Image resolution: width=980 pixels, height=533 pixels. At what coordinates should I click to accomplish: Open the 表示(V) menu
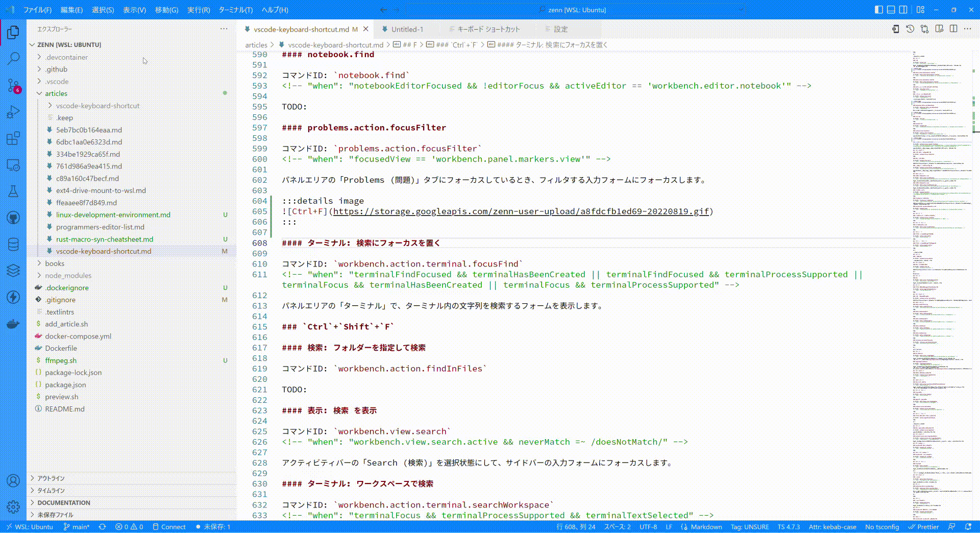(134, 10)
